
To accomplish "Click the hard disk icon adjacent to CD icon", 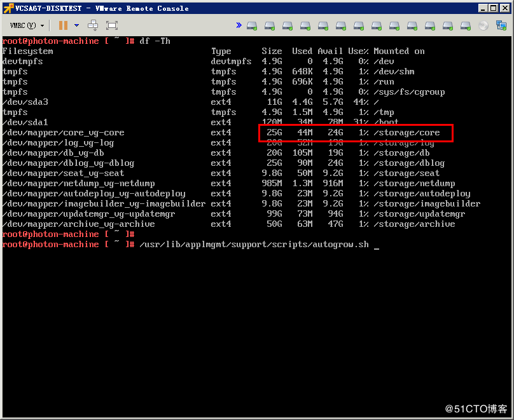I will click(465, 25).
